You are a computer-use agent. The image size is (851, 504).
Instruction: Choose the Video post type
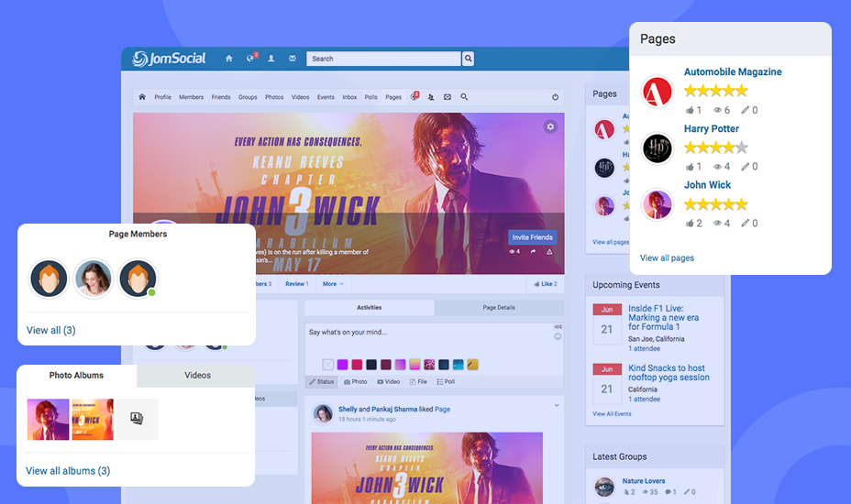(x=389, y=382)
